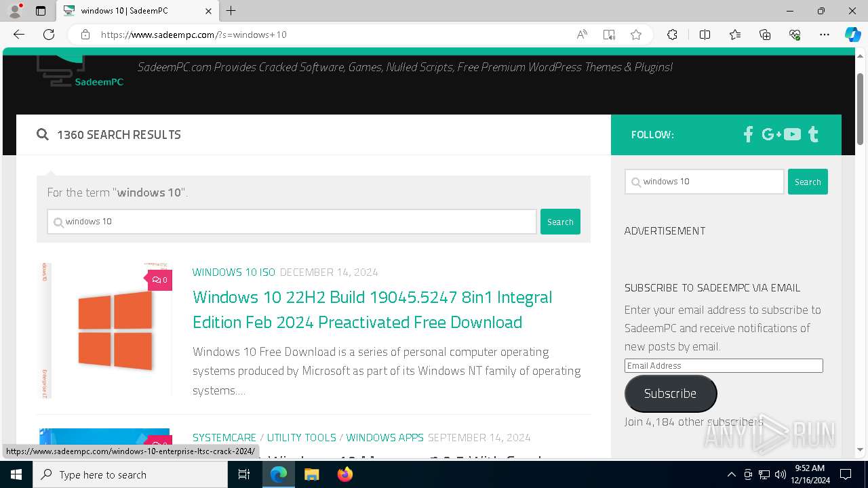
Task: Open SadeemPC YouTube icon
Action: tap(792, 134)
